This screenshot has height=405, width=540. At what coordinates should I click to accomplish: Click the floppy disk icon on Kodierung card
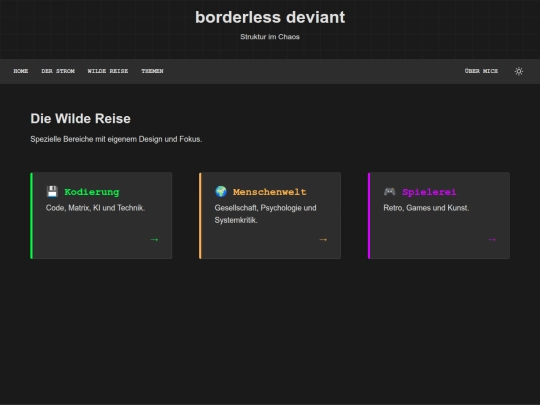coord(52,191)
